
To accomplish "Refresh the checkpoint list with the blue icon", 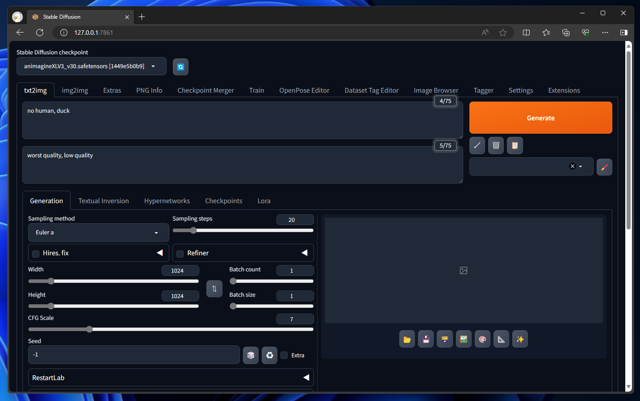I will 180,67.
